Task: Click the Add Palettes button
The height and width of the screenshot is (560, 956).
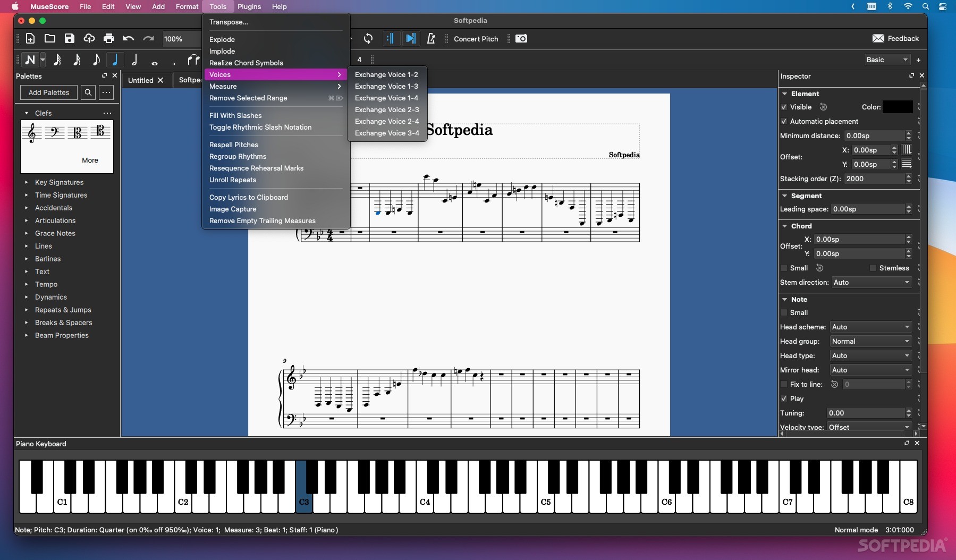Action: [49, 92]
